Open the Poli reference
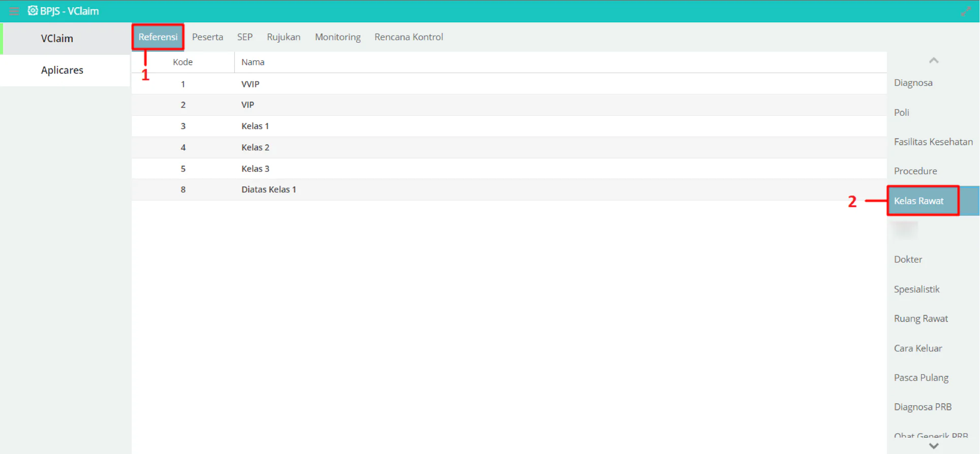The width and height of the screenshot is (980, 454). [x=902, y=112]
